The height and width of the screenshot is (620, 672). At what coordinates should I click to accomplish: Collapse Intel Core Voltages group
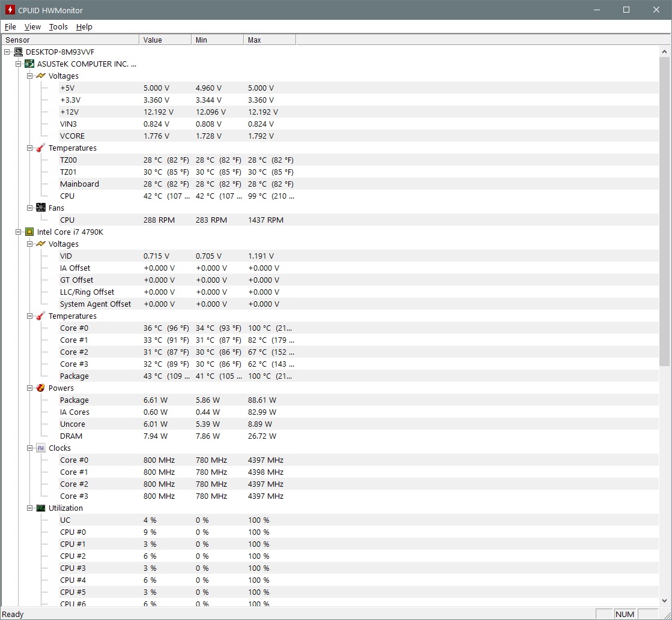click(30, 244)
